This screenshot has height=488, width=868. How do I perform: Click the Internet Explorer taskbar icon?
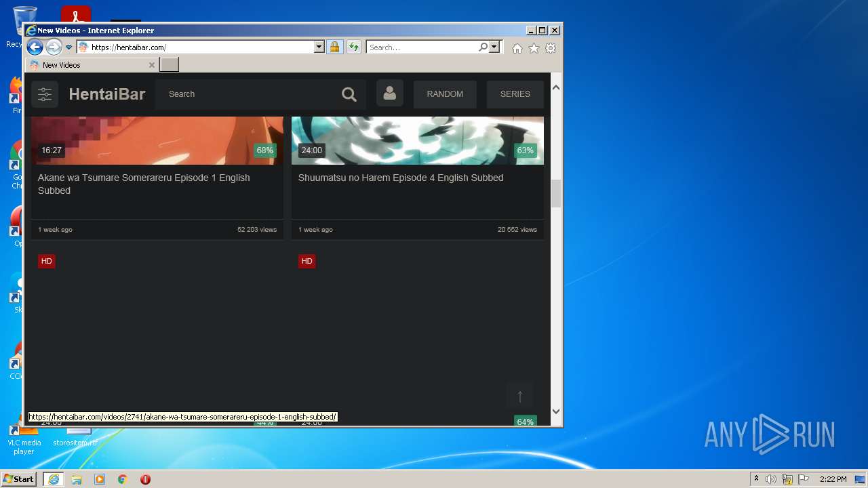click(54, 479)
